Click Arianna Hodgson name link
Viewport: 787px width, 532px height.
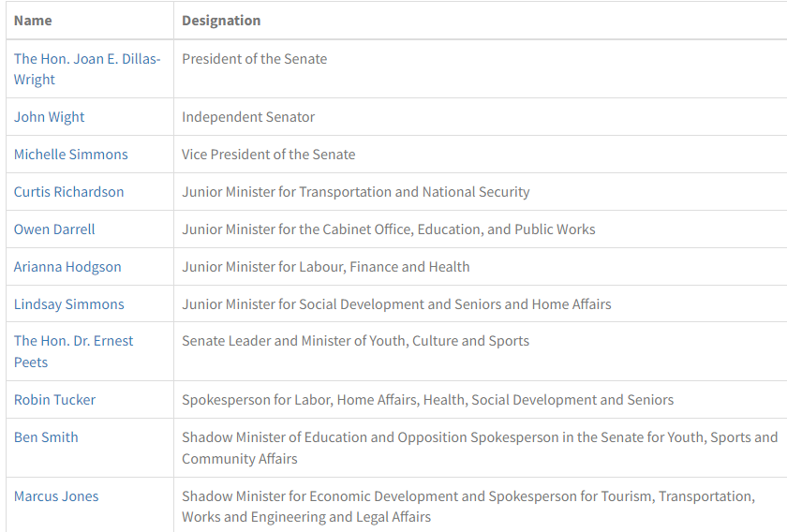point(67,267)
